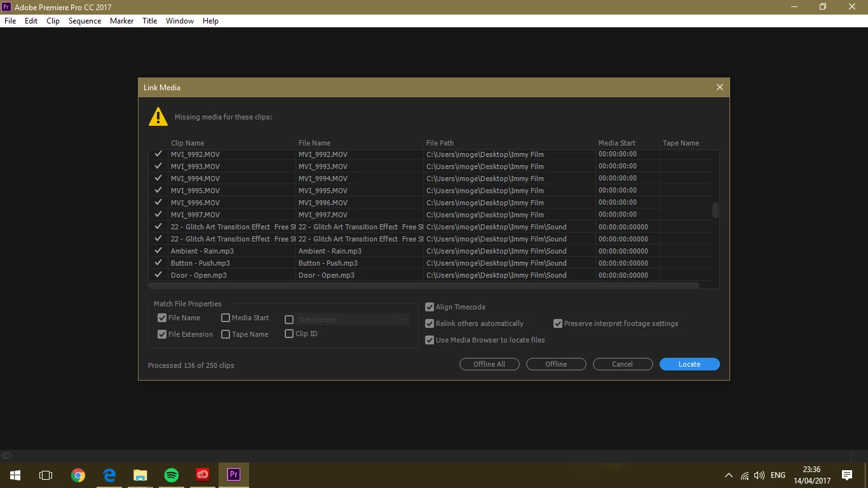Open the Marker menu

(121, 21)
